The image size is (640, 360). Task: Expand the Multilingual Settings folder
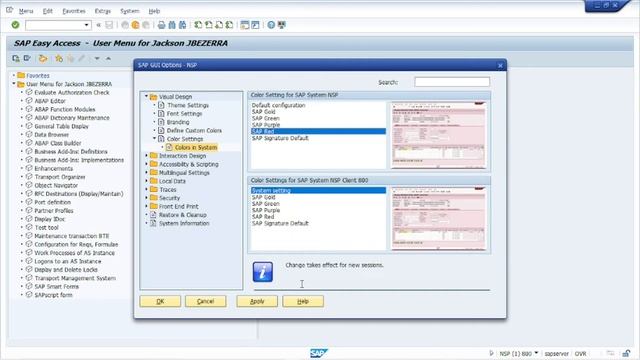pyautogui.click(x=146, y=173)
